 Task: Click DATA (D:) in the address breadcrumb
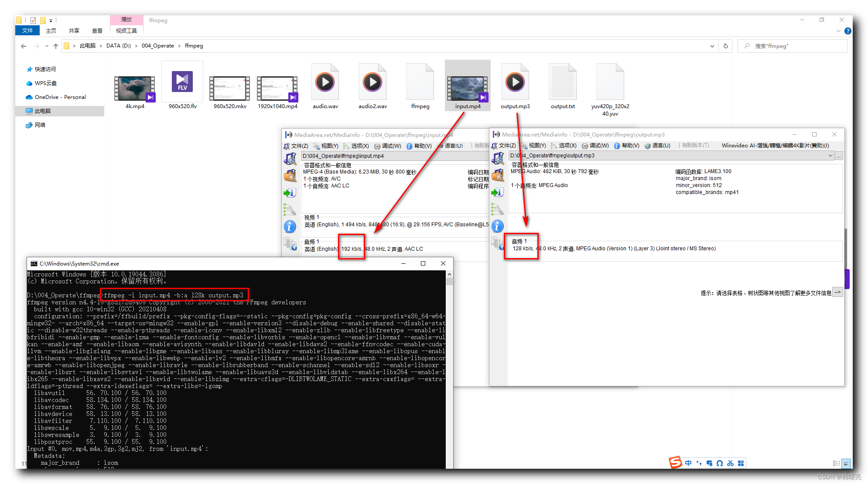tap(119, 46)
